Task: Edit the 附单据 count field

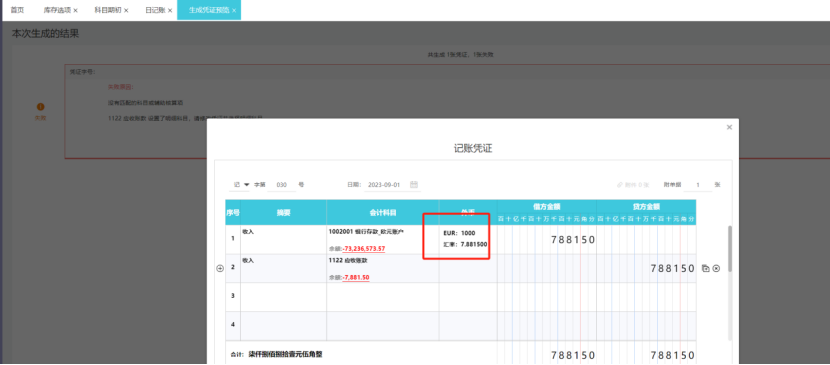Action: [698, 185]
